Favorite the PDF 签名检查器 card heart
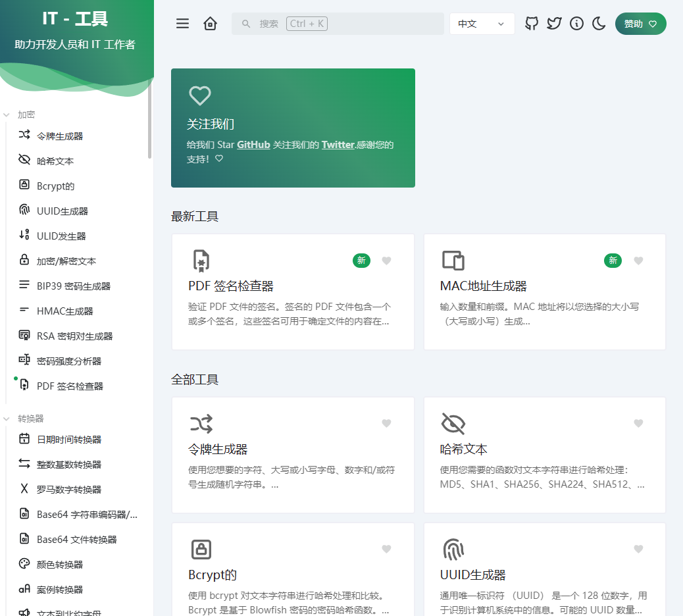 [386, 261]
